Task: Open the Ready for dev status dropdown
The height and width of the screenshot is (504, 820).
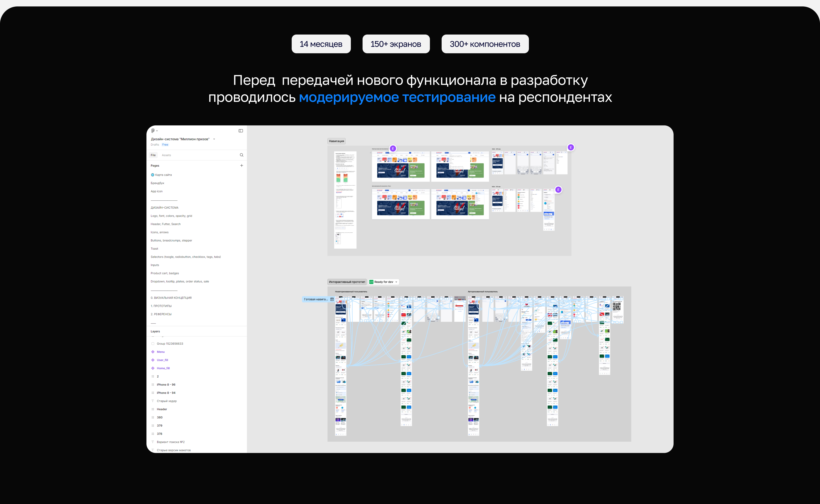Action: 396,282
